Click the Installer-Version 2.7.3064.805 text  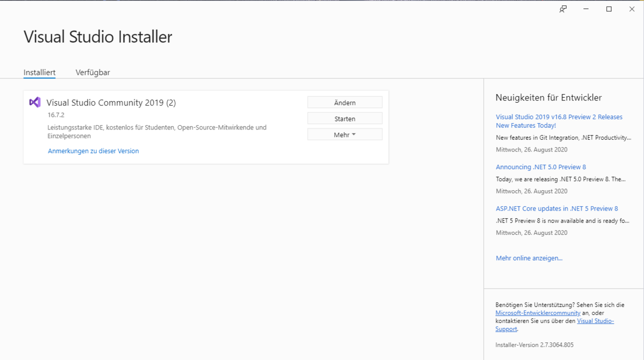[x=534, y=345]
